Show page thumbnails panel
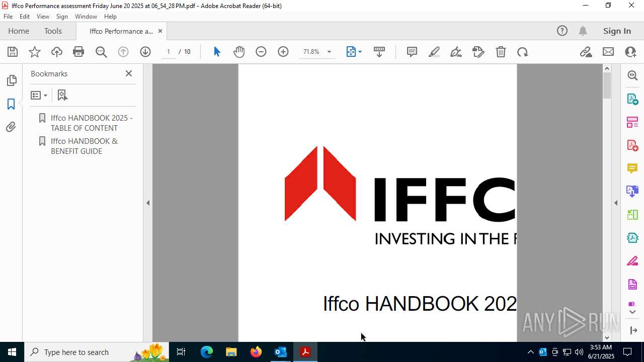This screenshot has height=362, width=644. [11, 80]
